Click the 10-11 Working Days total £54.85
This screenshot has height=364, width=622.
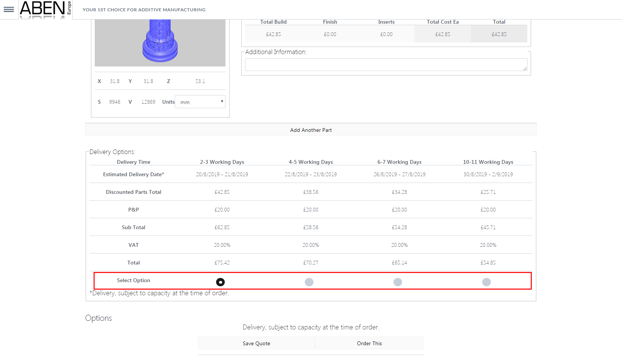pos(488,263)
